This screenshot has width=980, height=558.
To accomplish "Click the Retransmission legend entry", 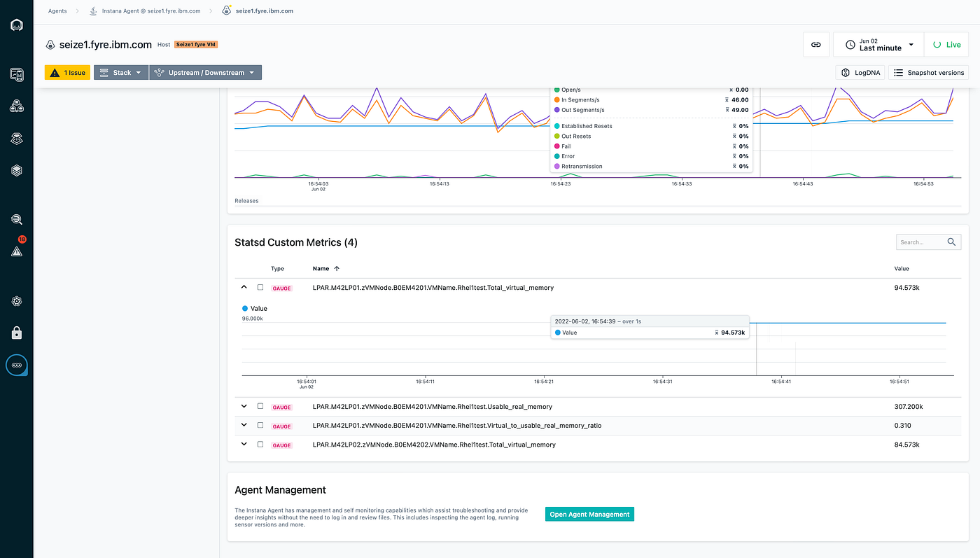I will tap(577, 166).
